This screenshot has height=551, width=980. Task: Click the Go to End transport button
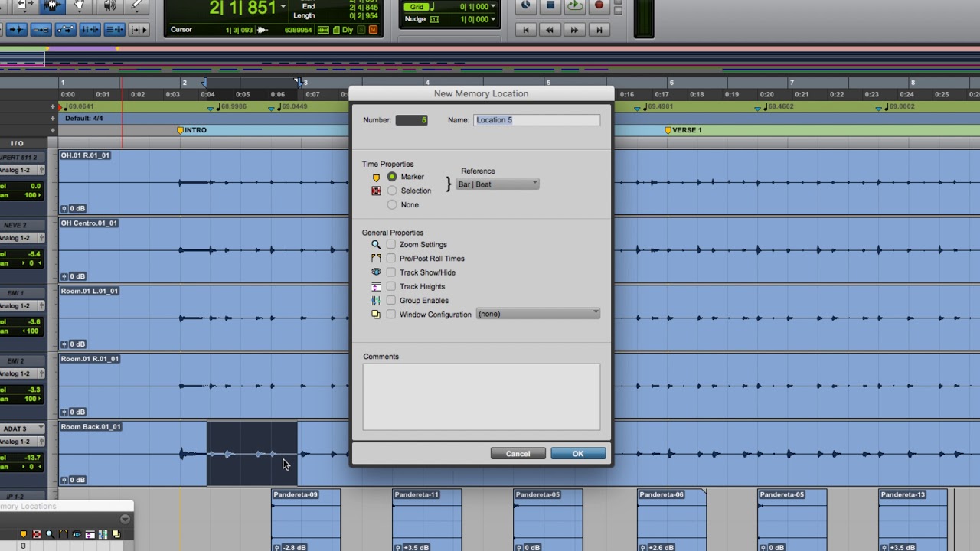tap(599, 30)
